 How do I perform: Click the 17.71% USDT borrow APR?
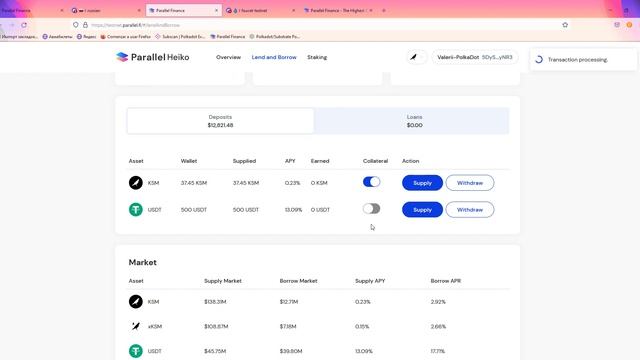point(438,351)
